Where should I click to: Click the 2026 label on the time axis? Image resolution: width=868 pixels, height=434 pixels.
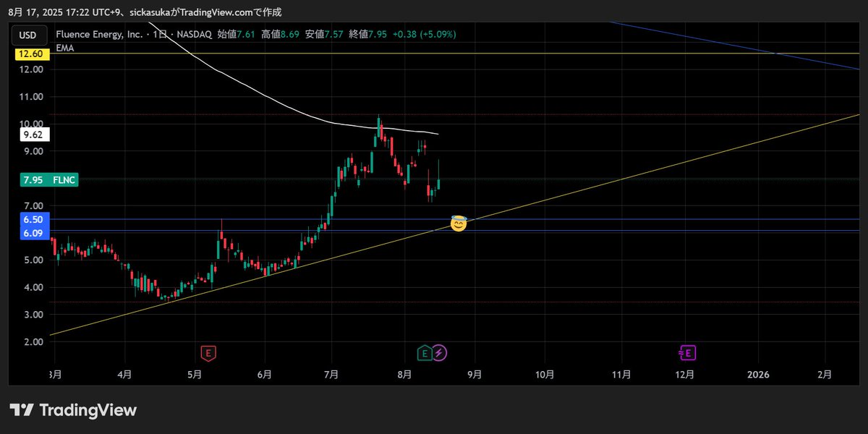coord(758,375)
